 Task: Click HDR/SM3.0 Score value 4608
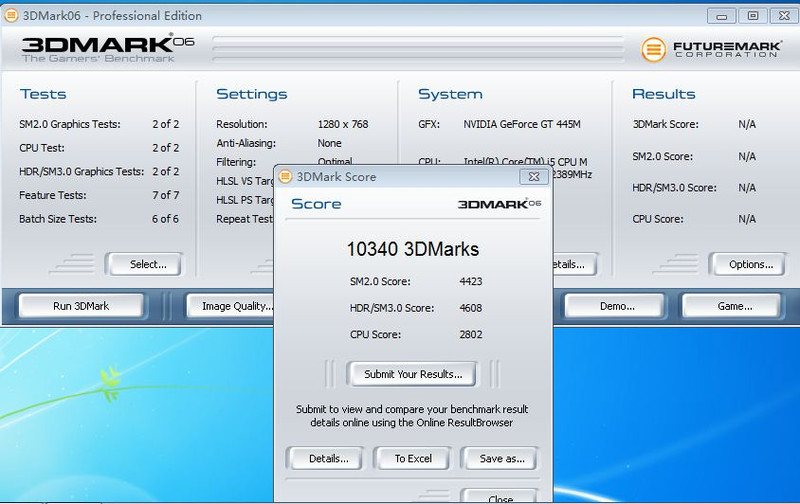470,308
